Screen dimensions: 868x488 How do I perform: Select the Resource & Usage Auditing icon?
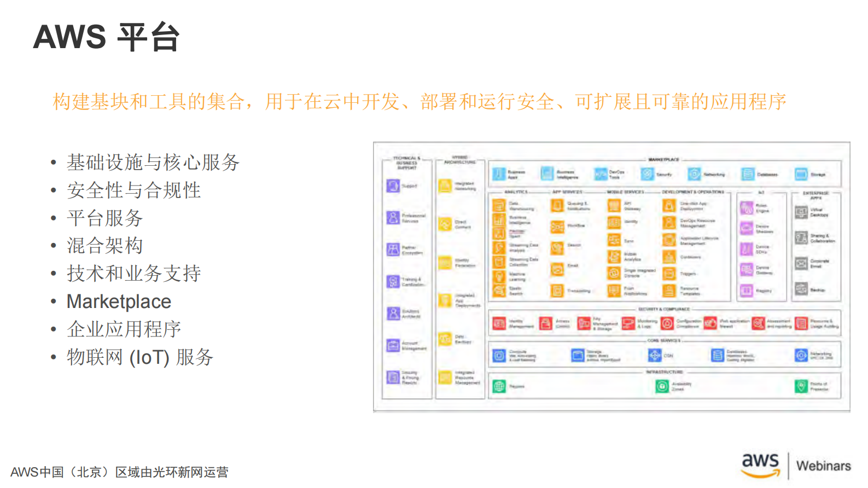[x=801, y=323]
